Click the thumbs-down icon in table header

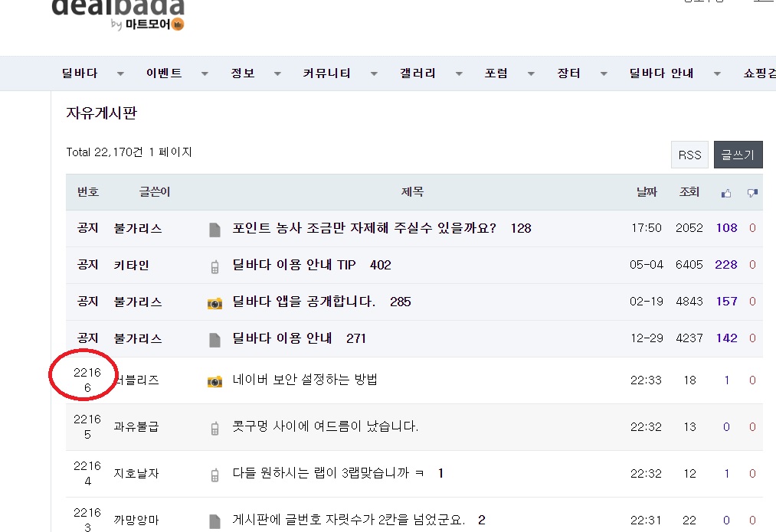(751, 193)
